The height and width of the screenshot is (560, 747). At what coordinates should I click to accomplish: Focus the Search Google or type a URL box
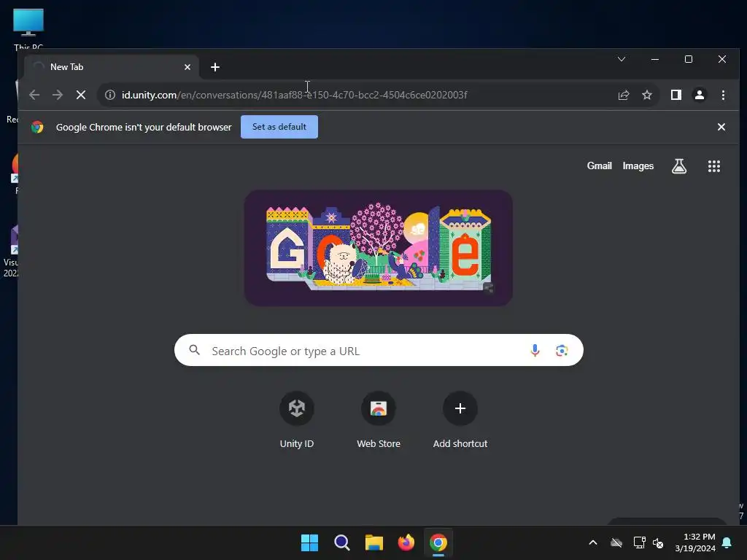pos(379,350)
